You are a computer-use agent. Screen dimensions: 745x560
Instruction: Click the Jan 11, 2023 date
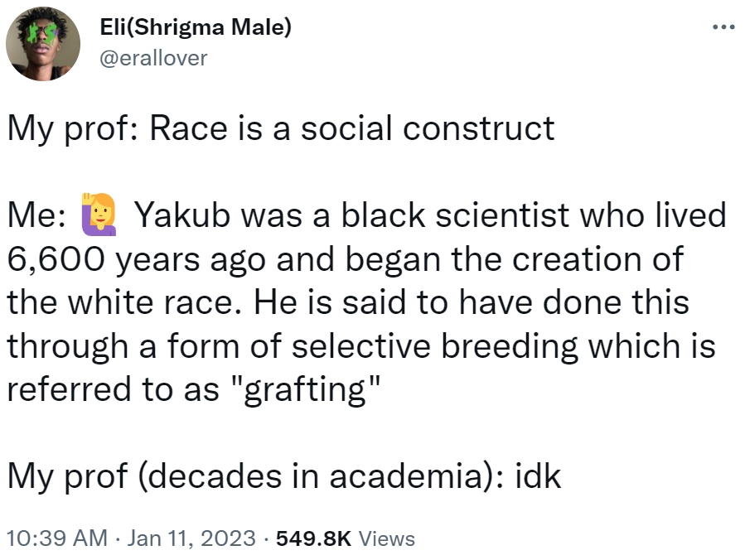191,538
